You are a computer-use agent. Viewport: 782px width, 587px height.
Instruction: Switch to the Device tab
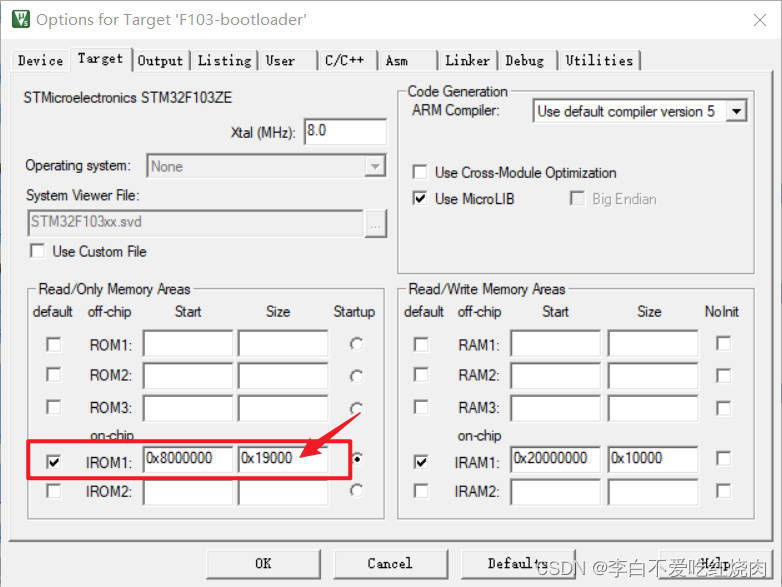pyautogui.click(x=40, y=61)
